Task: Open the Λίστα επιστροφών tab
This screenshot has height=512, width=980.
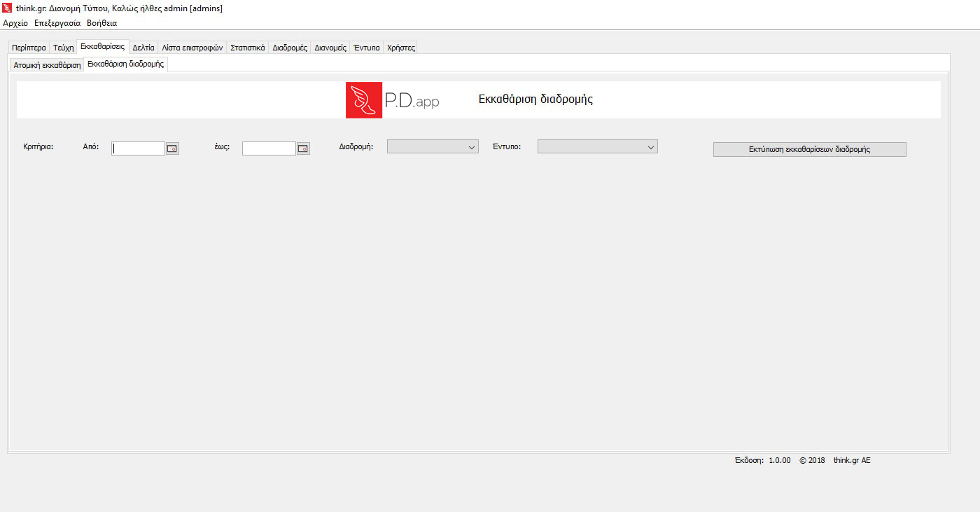Action: tap(192, 48)
